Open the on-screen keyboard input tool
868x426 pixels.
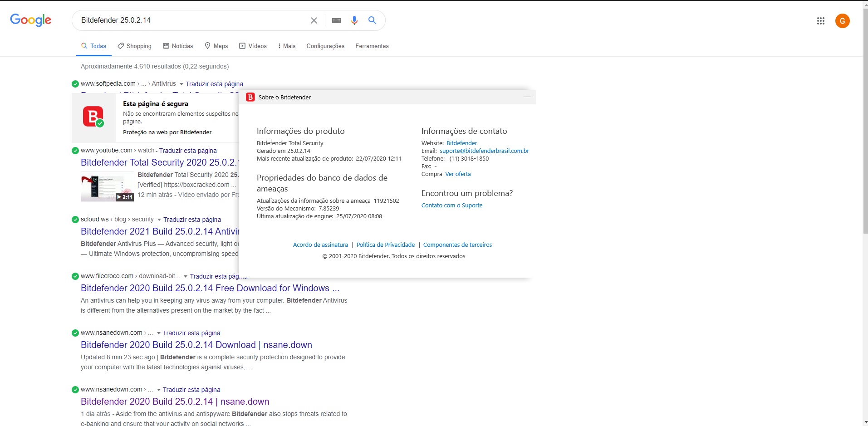tap(336, 20)
